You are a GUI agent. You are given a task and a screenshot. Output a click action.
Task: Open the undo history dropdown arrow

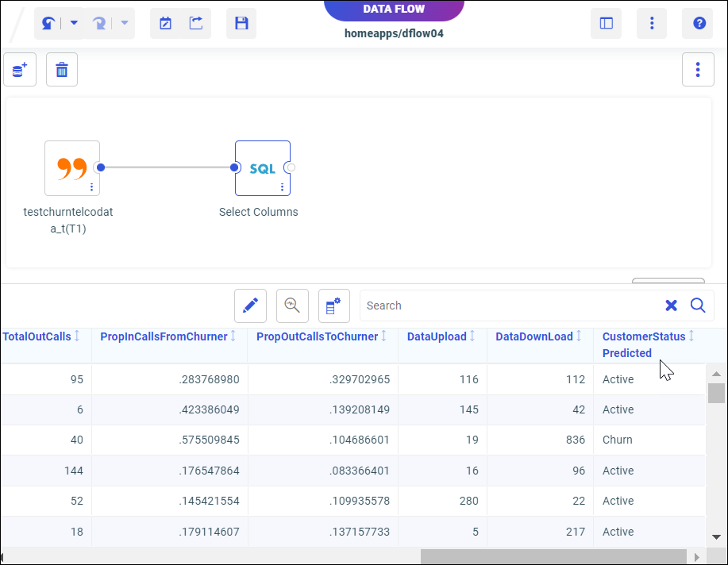pyautogui.click(x=74, y=23)
